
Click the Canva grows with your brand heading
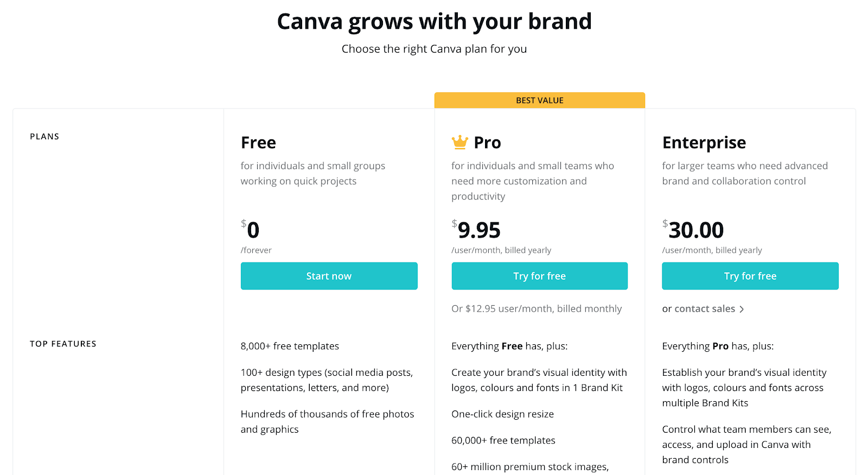tap(434, 22)
